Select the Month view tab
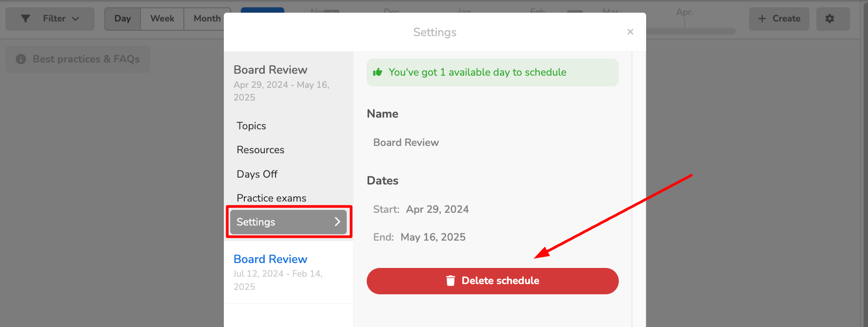 pos(207,19)
